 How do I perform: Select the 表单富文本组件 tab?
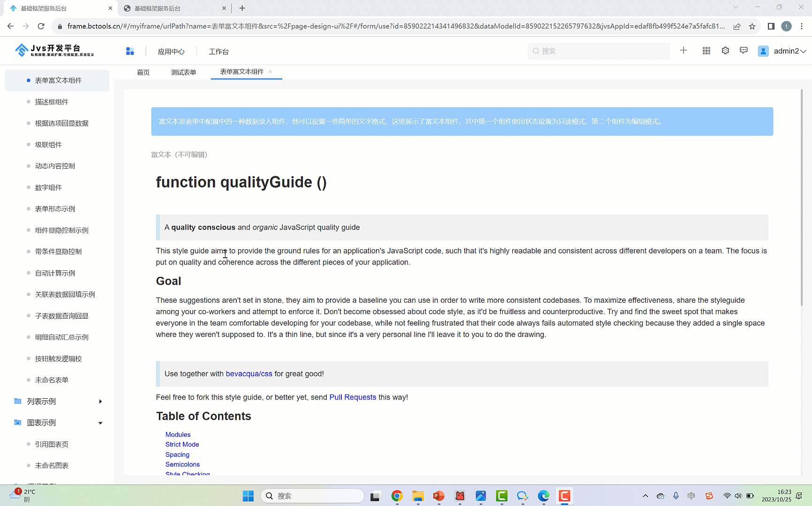point(242,72)
